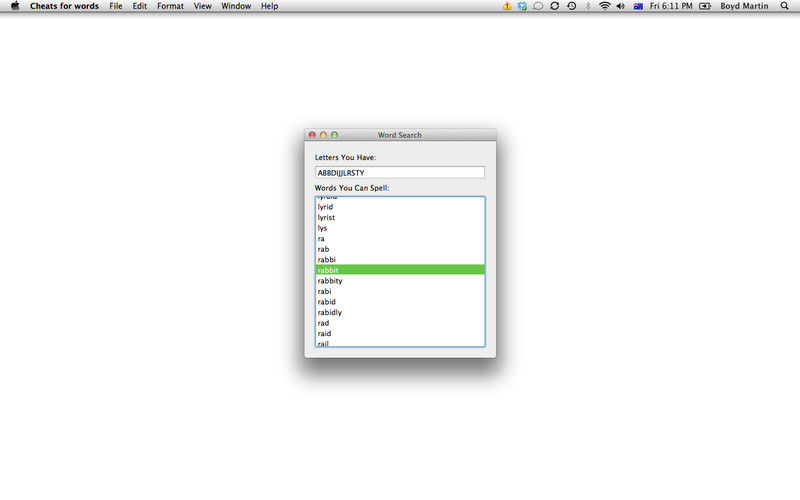This screenshot has width=800, height=500.
Task: Open the Edit menu
Action: pos(140,6)
